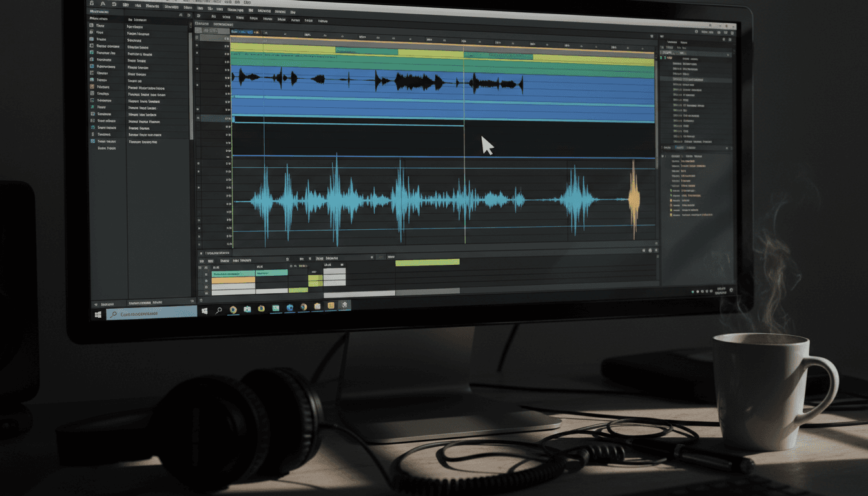Image resolution: width=868 pixels, height=496 pixels.
Task: Click the Windows logo right of the search box
Action: point(205,311)
